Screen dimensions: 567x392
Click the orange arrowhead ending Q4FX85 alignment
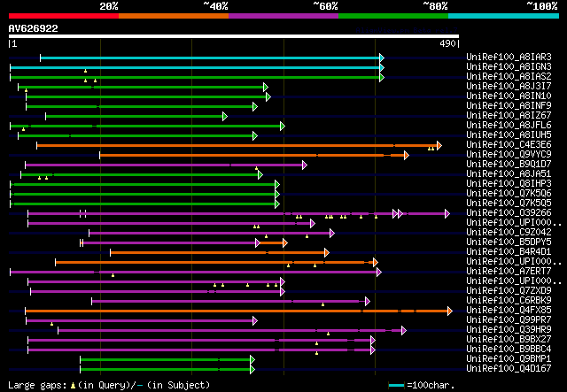click(x=449, y=311)
